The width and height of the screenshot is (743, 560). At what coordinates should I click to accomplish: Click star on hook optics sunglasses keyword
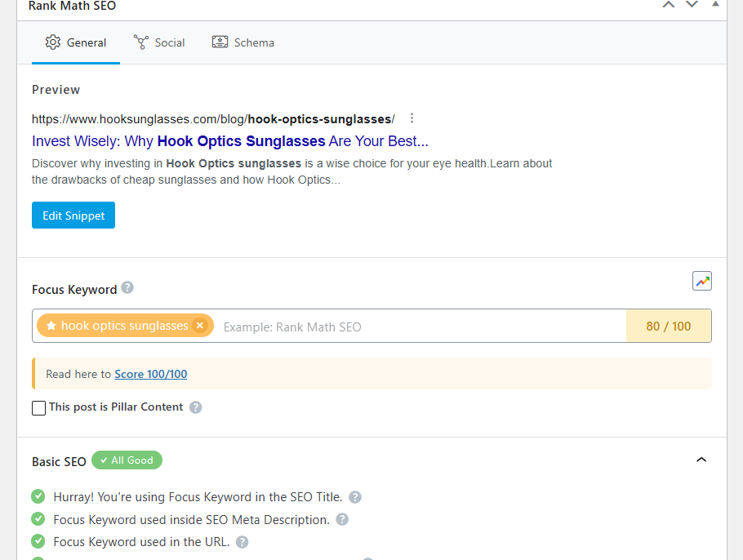(x=51, y=326)
